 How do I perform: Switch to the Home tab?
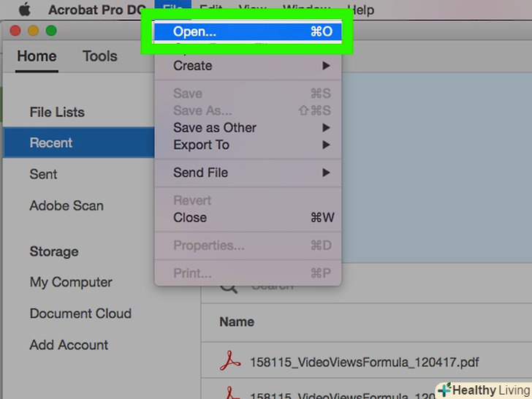click(x=37, y=56)
